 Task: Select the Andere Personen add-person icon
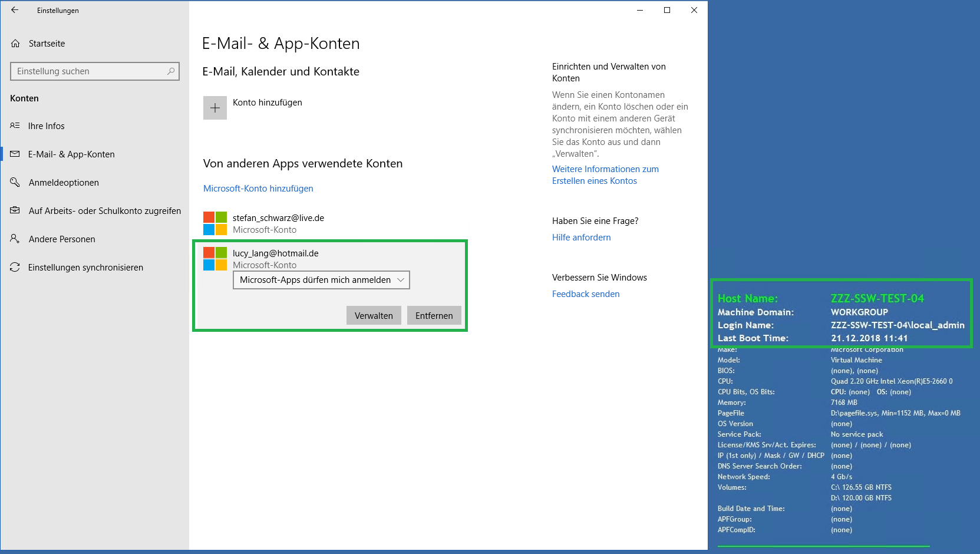(x=15, y=239)
